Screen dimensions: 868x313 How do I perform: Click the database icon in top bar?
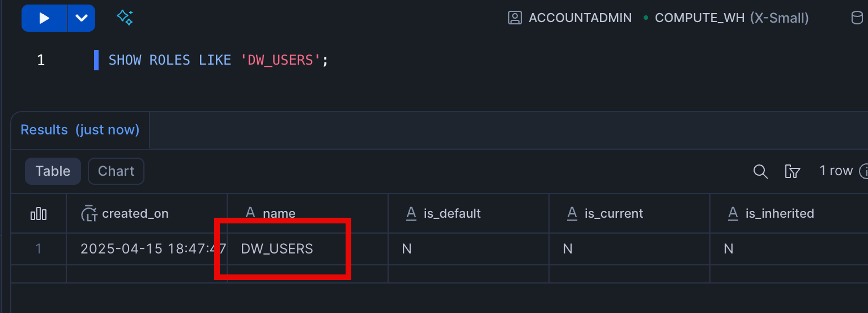[857, 18]
